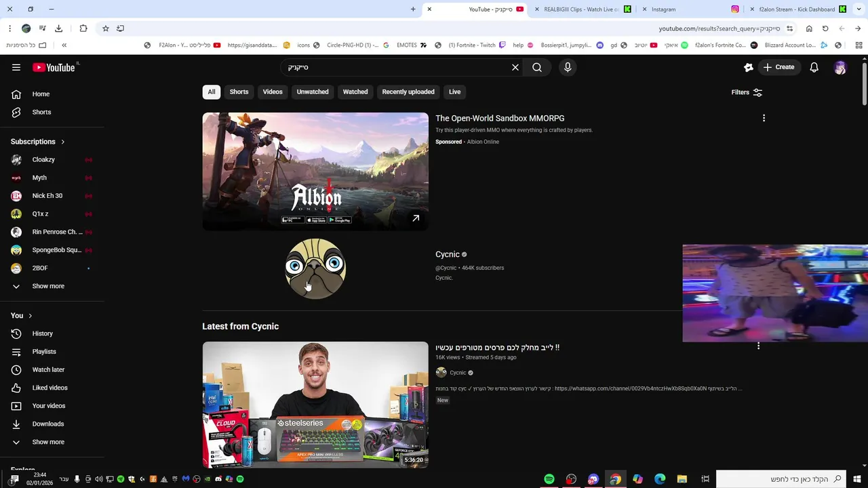This screenshot has height=488, width=868.
Task: Open The Open-World Sandbox MMORPG ad title
Action: [x=500, y=118]
